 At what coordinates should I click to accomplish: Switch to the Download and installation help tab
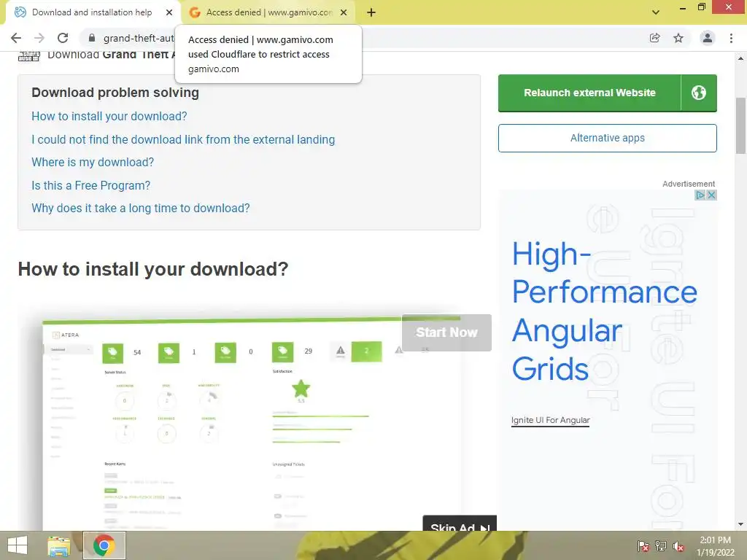pyautogui.click(x=91, y=12)
